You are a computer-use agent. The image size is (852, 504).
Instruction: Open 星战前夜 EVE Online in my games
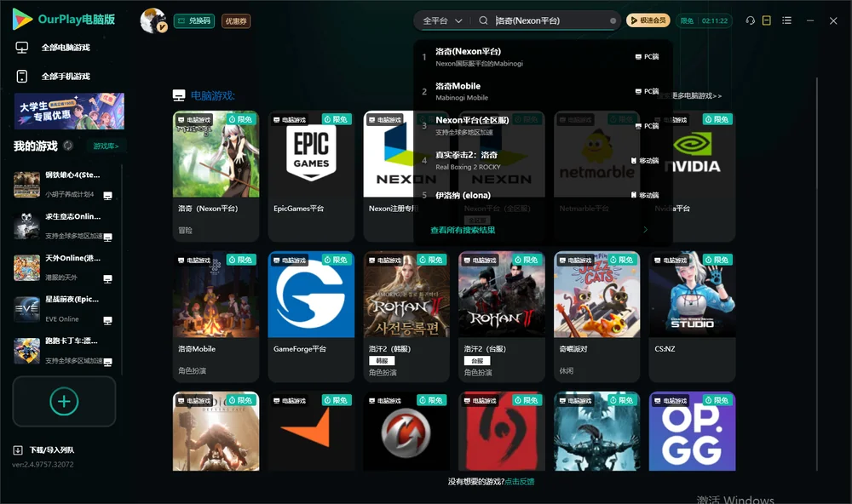[x=64, y=309]
